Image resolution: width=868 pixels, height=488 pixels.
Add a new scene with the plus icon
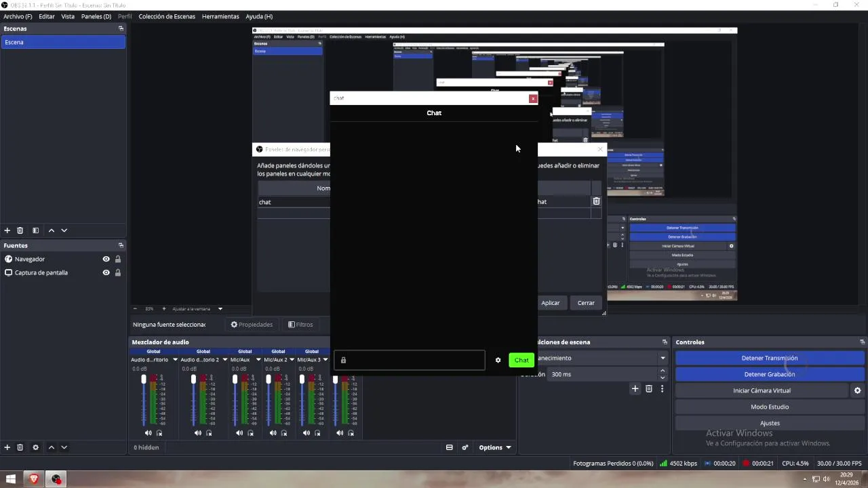[x=7, y=230]
